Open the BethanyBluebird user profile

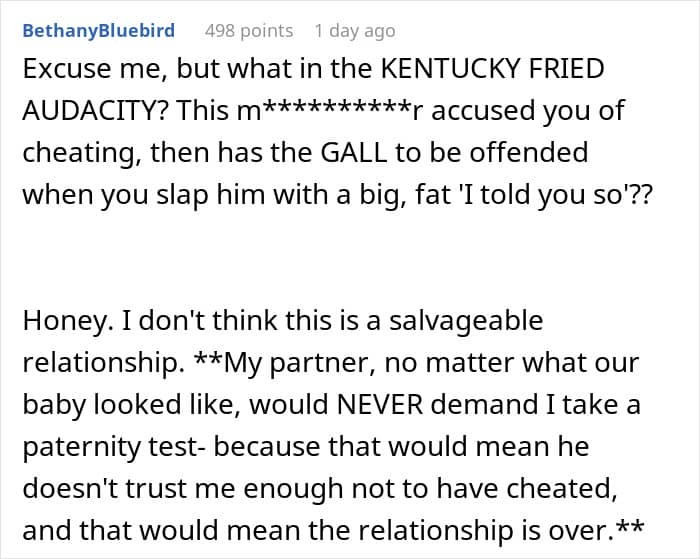(x=98, y=31)
